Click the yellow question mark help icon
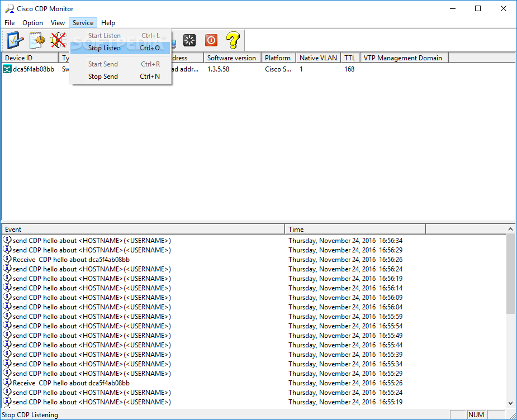This screenshot has height=420, width=517. pos(233,40)
